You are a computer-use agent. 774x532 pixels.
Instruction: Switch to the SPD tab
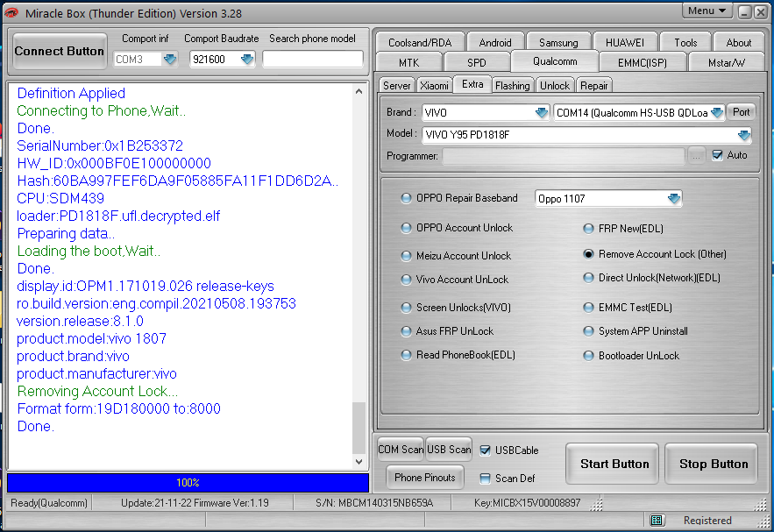(476, 63)
